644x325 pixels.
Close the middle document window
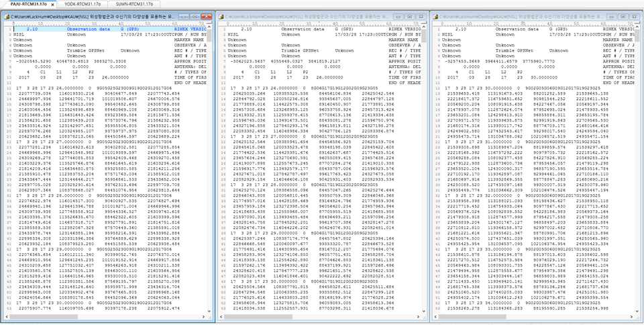click(423, 15)
